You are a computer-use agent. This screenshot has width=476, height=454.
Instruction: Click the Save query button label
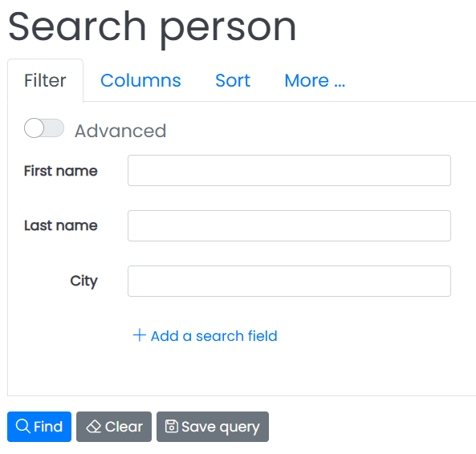221,428
